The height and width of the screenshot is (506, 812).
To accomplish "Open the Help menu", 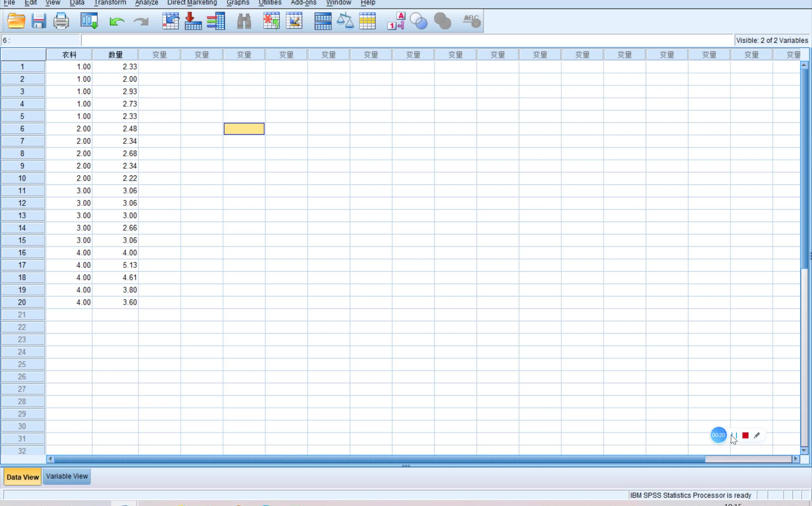I will [x=368, y=3].
